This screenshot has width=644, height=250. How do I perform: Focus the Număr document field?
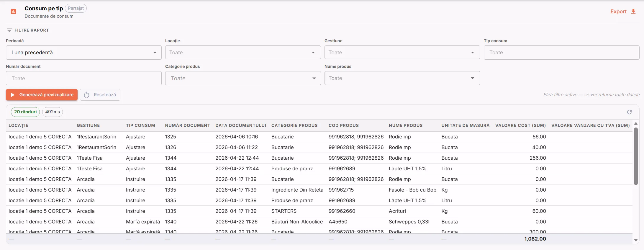coord(84,78)
